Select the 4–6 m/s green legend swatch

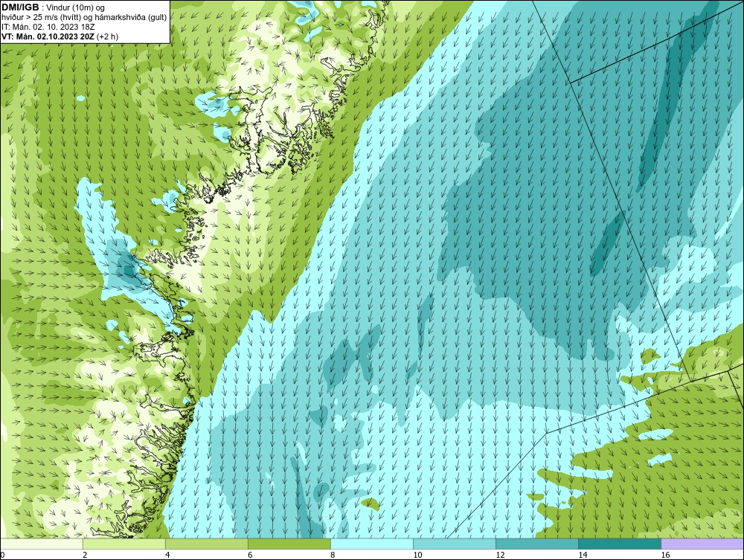[x=207, y=544]
